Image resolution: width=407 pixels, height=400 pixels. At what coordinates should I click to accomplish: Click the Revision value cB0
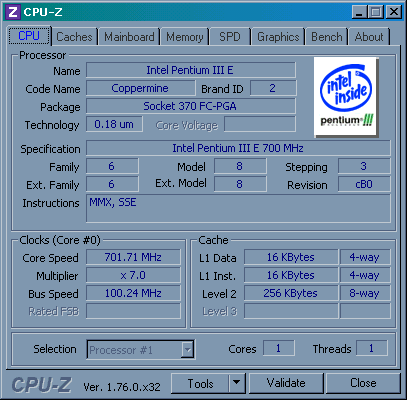pyautogui.click(x=364, y=184)
